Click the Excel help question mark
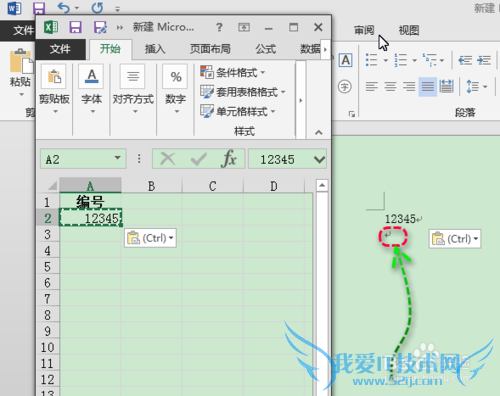 pos(219,27)
